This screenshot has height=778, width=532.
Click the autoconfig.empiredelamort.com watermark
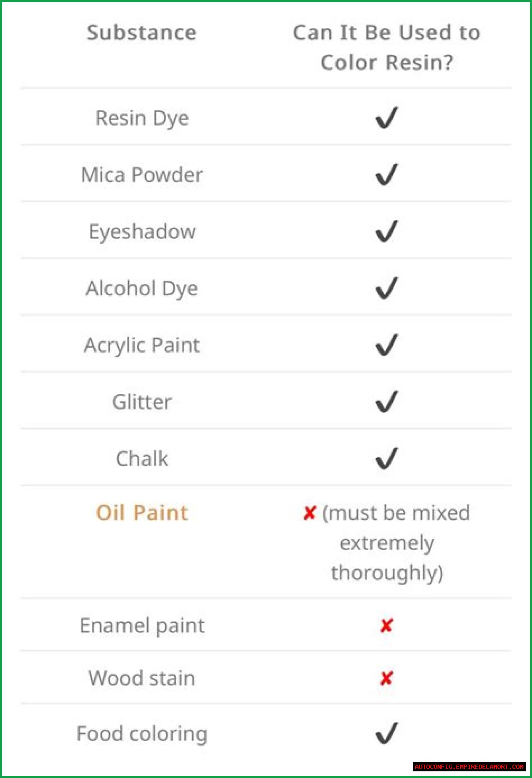pyautogui.click(x=469, y=766)
